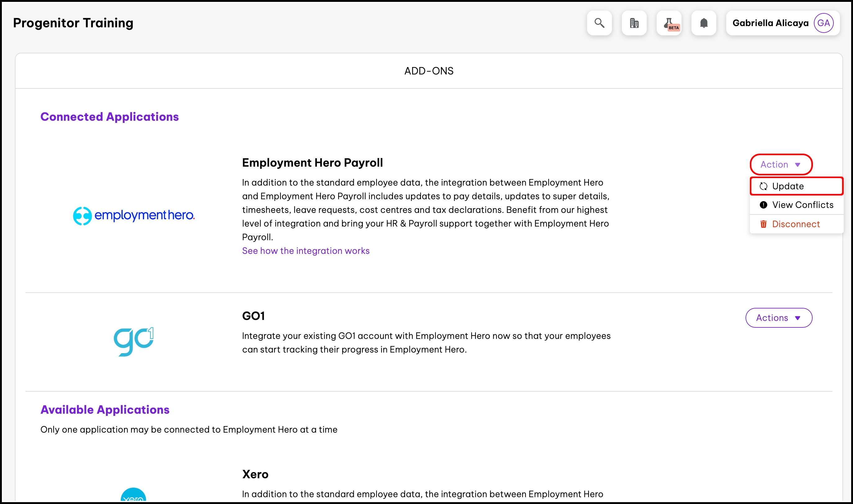The height and width of the screenshot is (504, 853).
Task: Select Update from the Action menu
Action: point(796,186)
